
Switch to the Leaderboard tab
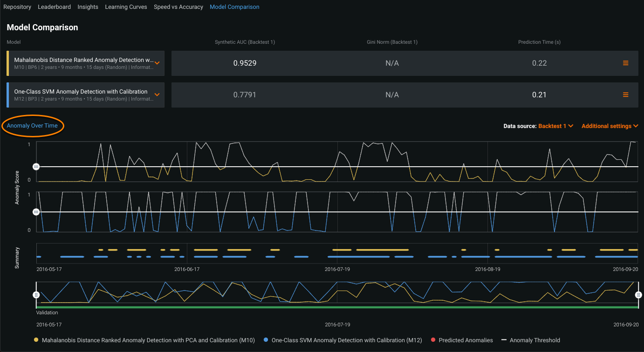(x=55, y=7)
